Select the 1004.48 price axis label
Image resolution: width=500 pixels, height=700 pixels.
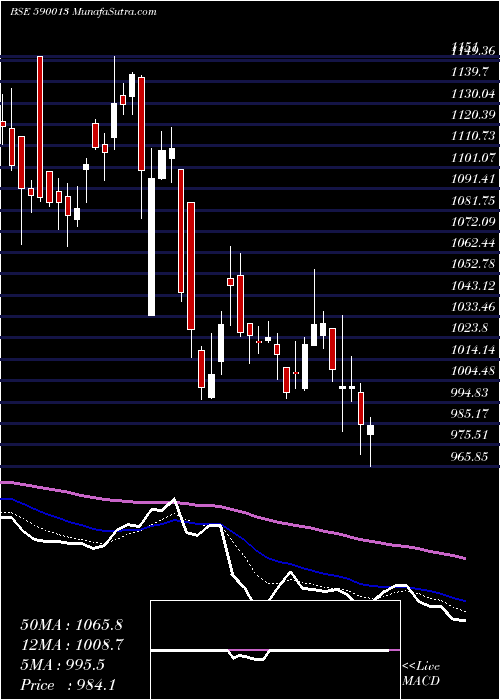[473, 371]
